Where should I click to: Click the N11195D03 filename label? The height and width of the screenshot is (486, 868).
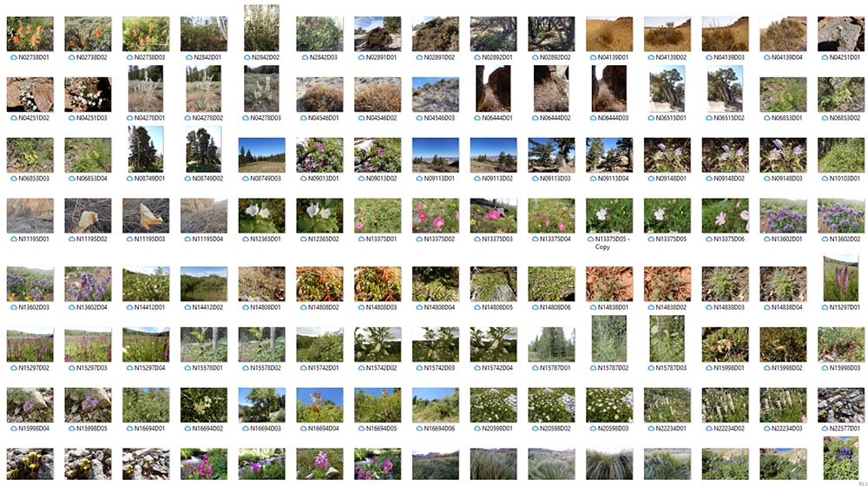pos(149,240)
